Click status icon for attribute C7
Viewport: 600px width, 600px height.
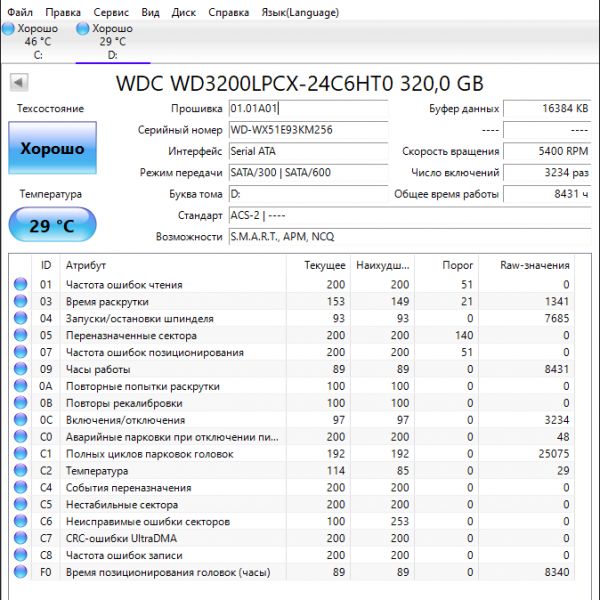tap(20, 538)
